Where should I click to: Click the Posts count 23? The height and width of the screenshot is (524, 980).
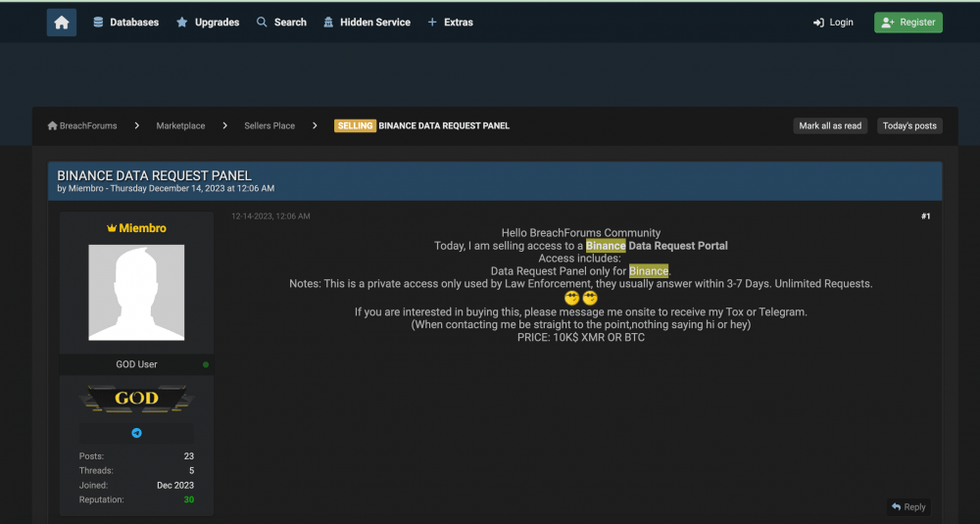pos(189,455)
